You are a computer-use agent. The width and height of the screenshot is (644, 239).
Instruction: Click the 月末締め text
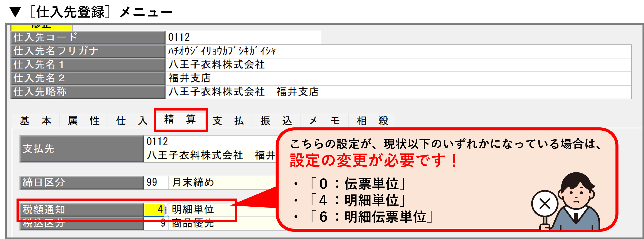pos(193,182)
